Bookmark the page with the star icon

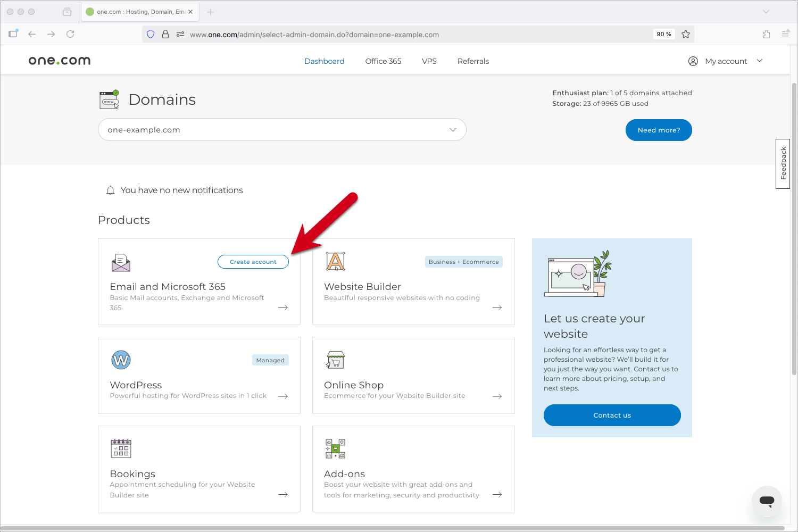coord(686,34)
